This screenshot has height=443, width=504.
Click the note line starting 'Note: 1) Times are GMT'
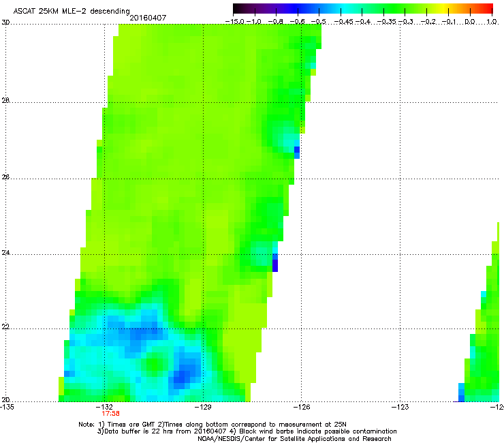(212, 425)
